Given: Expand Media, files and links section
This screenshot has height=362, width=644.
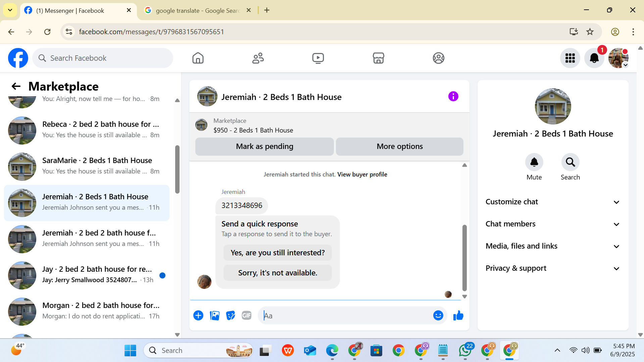Looking at the screenshot, I should click(553, 246).
